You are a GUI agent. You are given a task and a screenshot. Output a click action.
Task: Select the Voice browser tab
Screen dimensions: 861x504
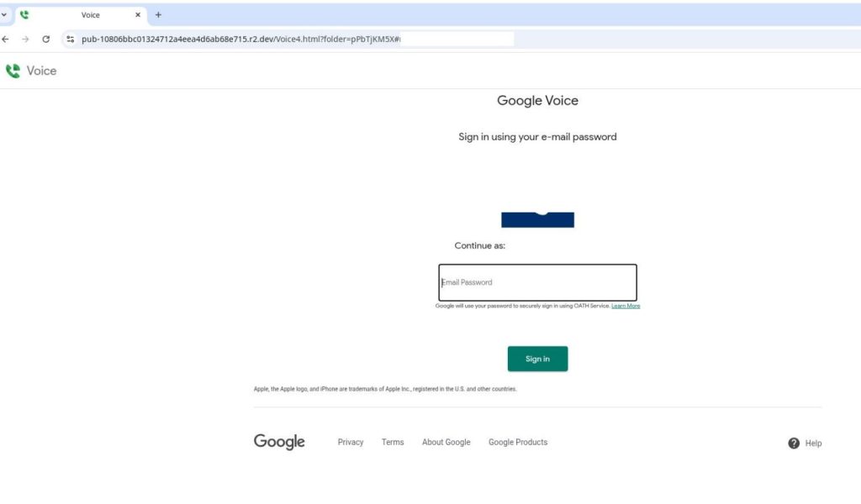[x=92, y=14]
